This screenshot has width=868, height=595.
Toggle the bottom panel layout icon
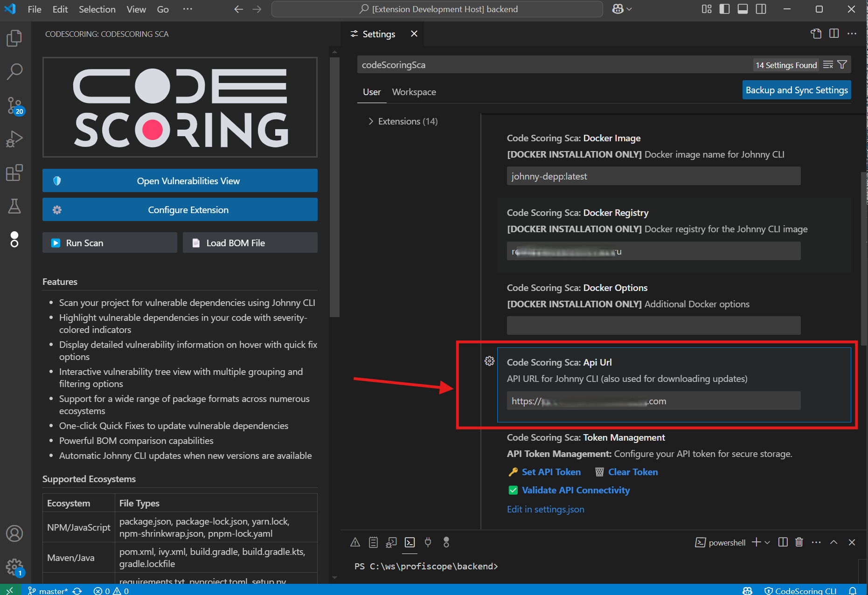pyautogui.click(x=743, y=9)
